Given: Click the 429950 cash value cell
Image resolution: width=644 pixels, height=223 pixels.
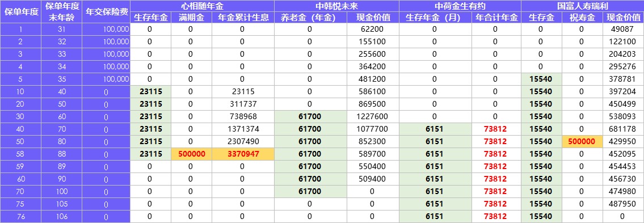Looking at the screenshot, I should click(622, 142).
